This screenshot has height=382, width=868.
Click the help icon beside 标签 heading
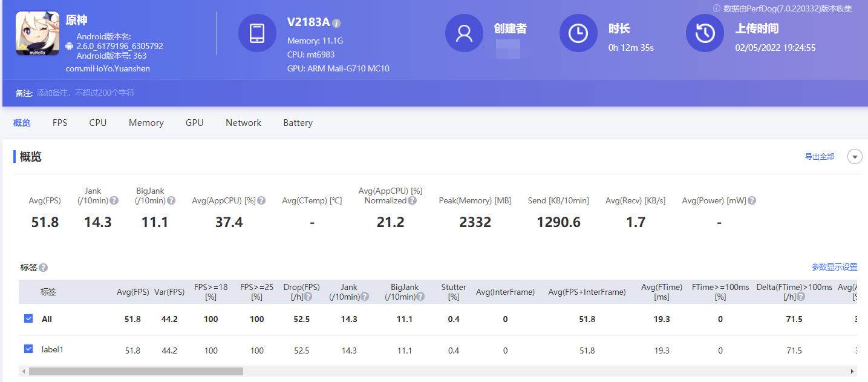pos(44,268)
